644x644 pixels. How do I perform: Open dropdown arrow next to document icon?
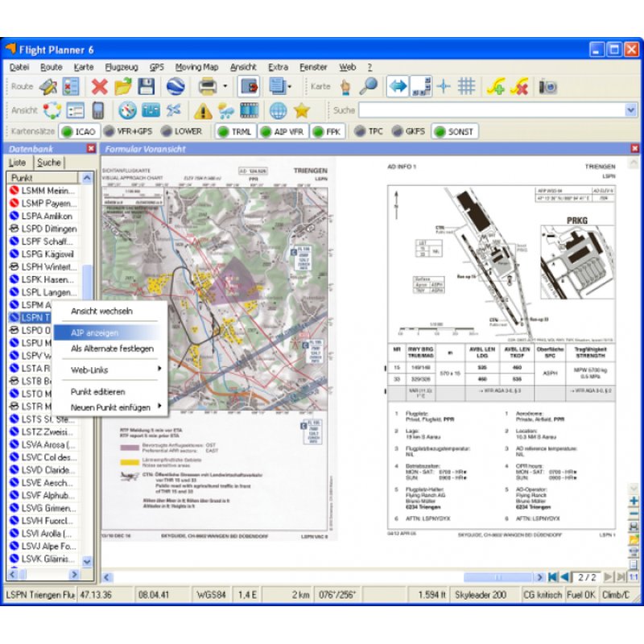pyautogui.click(x=289, y=87)
